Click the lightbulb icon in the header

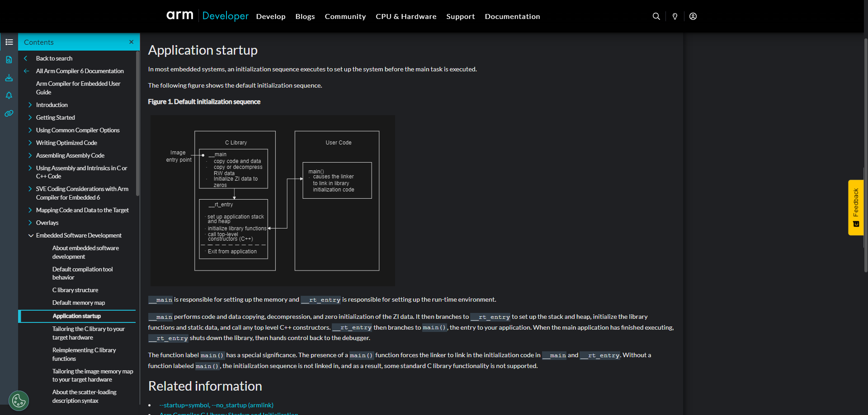click(x=675, y=16)
